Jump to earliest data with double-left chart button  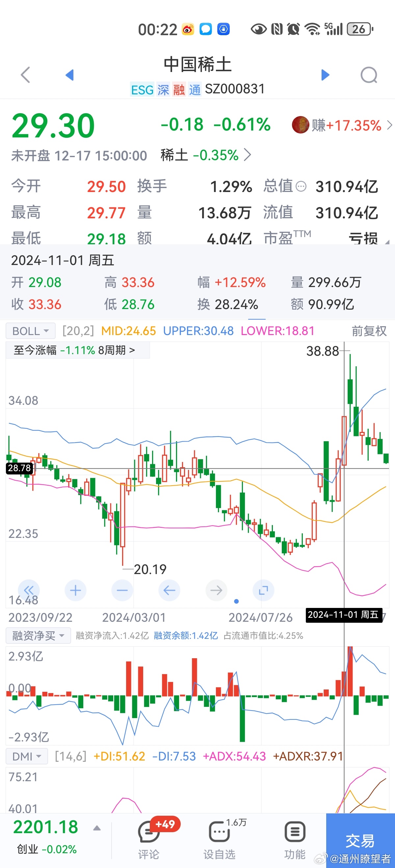[x=29, y=590]
